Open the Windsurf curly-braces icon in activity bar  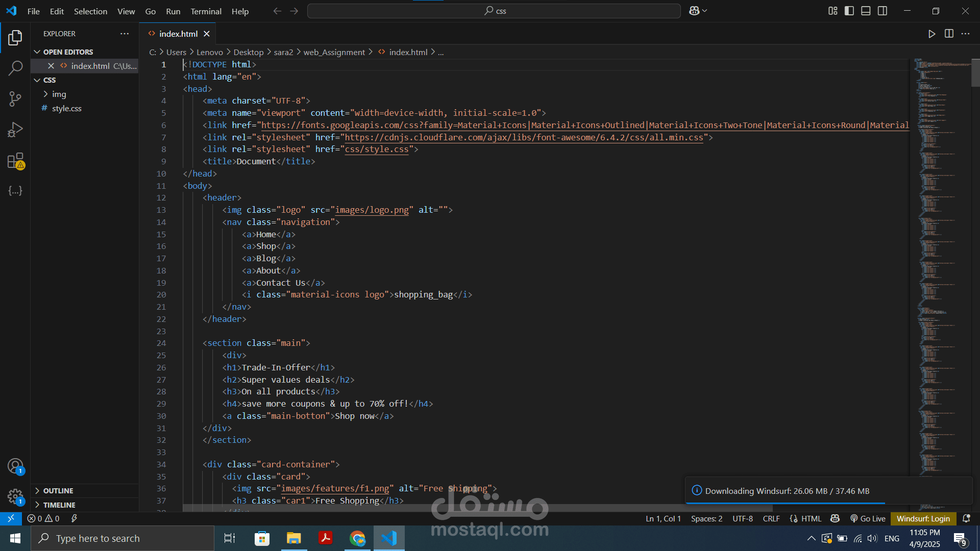[15, 191]
